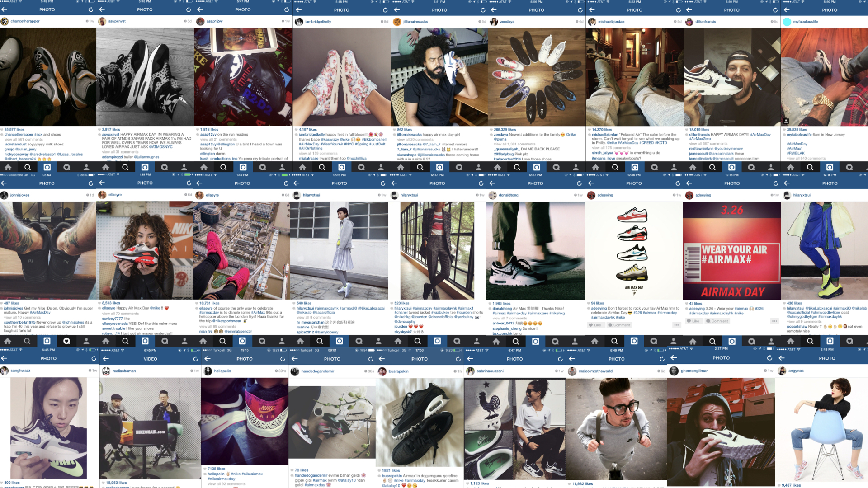This screenshot has height=488, width=868.
Task: Refresh the hellopelin photo screen
Action: 283,359
